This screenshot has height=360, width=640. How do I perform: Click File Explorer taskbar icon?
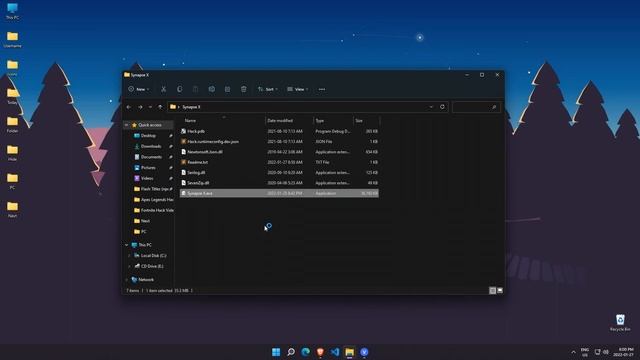tap(349, 352)
